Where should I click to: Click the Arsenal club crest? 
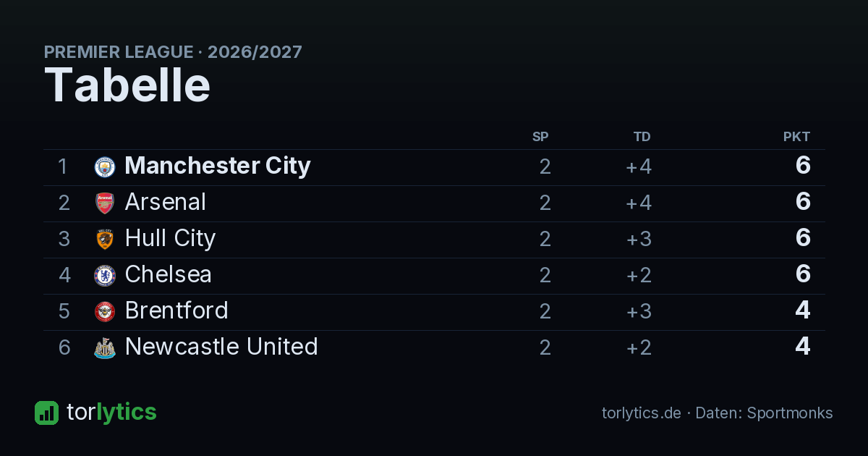[x=105, y=203]
